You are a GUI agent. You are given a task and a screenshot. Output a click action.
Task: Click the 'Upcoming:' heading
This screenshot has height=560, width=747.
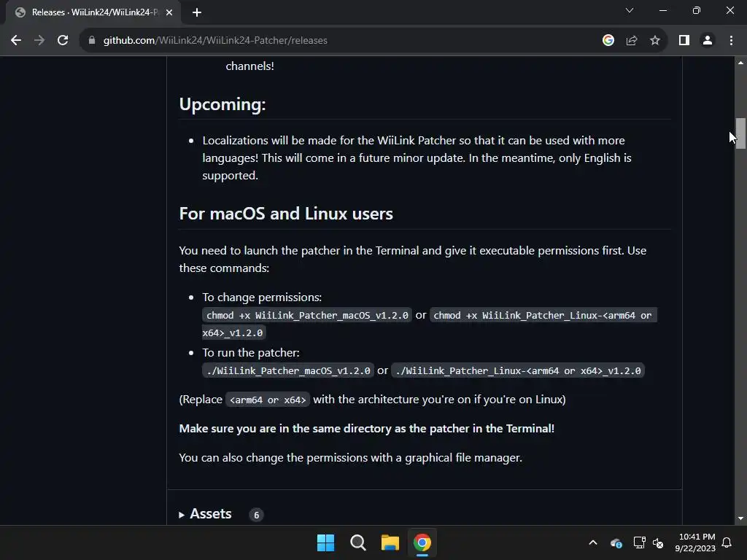click(222, 104)
